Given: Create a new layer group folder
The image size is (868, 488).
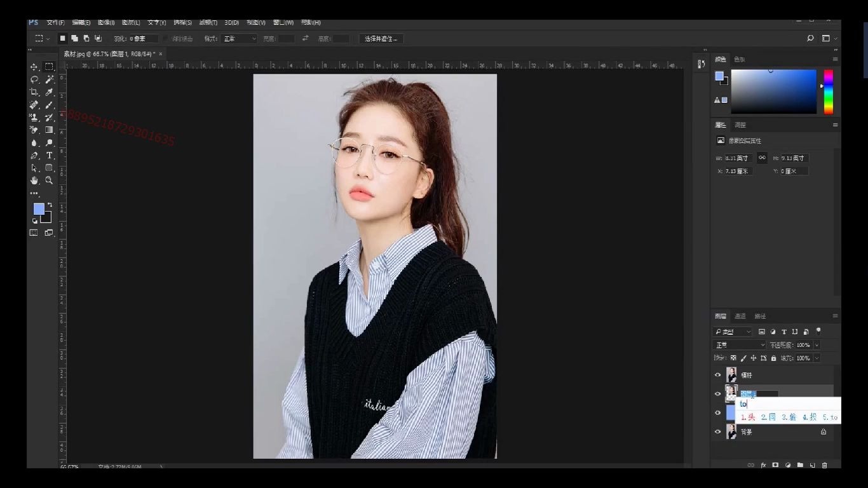Looking at the screenshot, I should (800, 465).
